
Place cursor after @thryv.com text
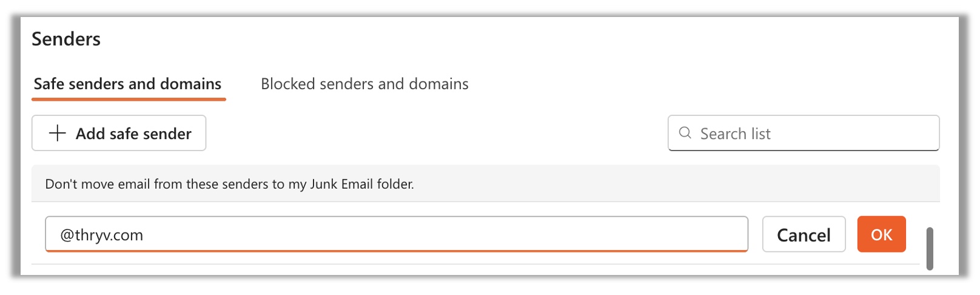click(x=144, y=235)
